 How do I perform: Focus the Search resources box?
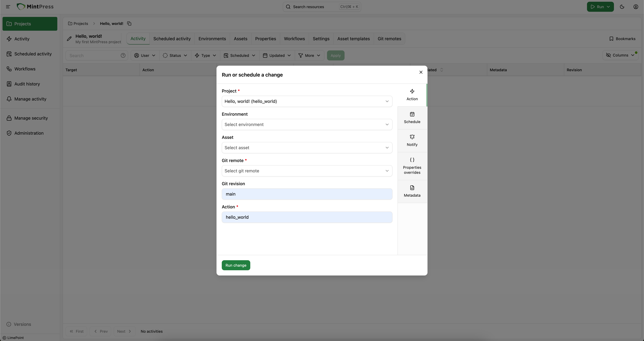(322, 7)
